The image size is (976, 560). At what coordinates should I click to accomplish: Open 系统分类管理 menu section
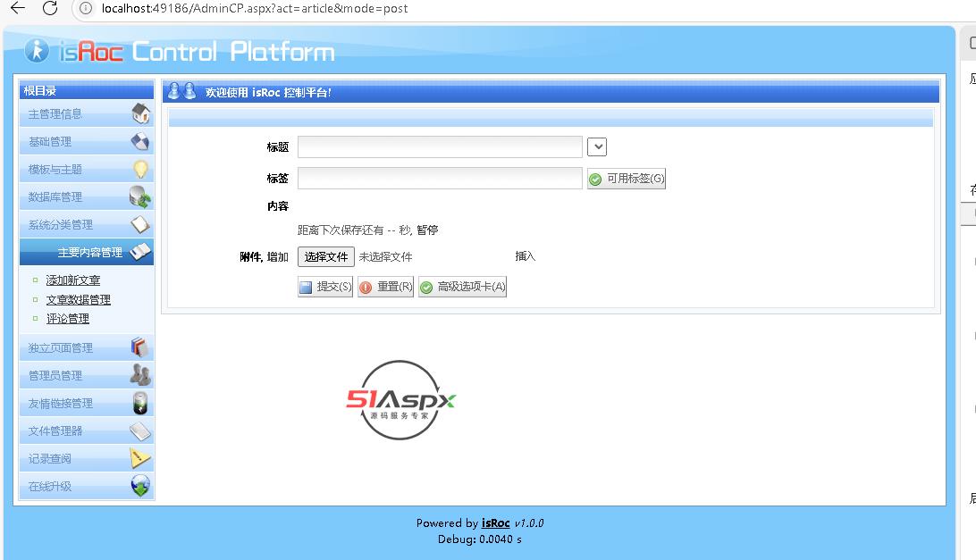[87, 224]
